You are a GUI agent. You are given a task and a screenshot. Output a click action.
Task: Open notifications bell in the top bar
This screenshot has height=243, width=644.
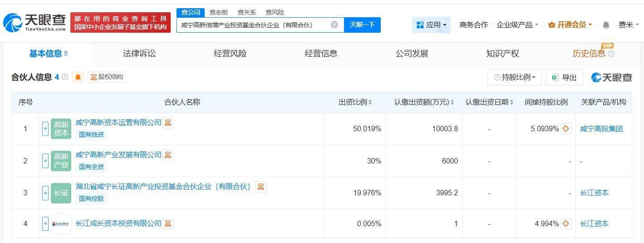606,25
